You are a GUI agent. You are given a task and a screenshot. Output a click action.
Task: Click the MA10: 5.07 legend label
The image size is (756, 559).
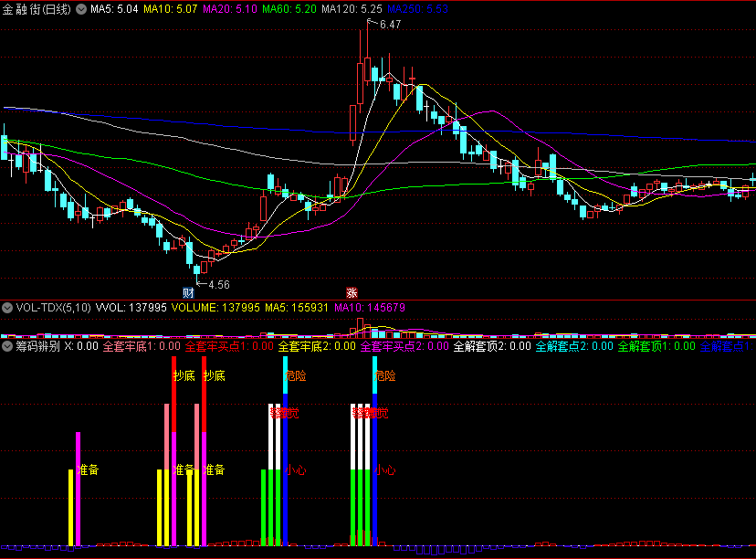(x=171, y=9)
